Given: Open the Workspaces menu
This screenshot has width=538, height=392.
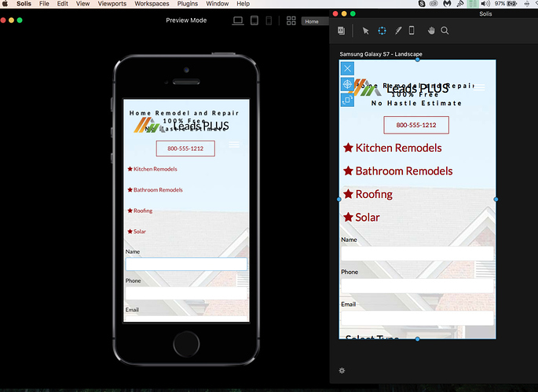Looking at the screenshot, I should 152,4.
